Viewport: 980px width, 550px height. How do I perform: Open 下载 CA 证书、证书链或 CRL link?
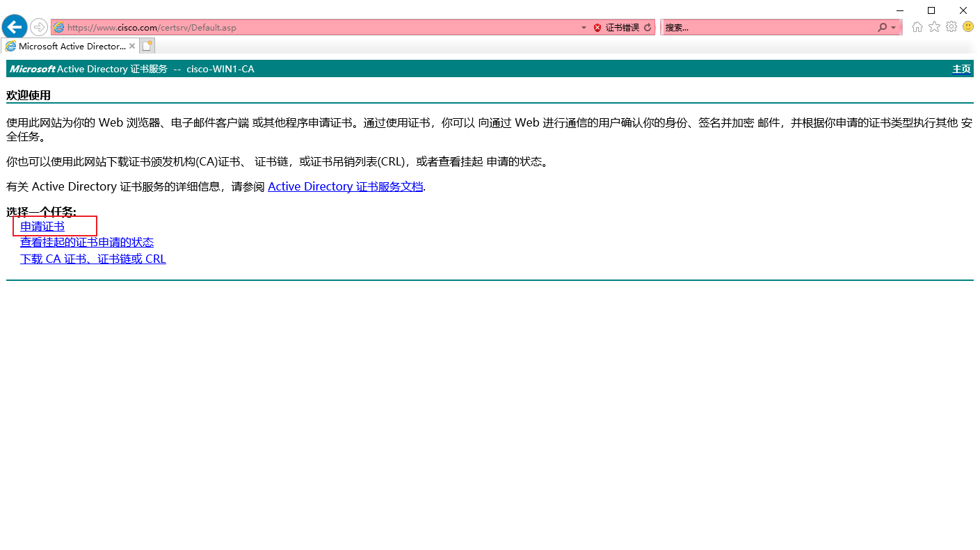93,259
